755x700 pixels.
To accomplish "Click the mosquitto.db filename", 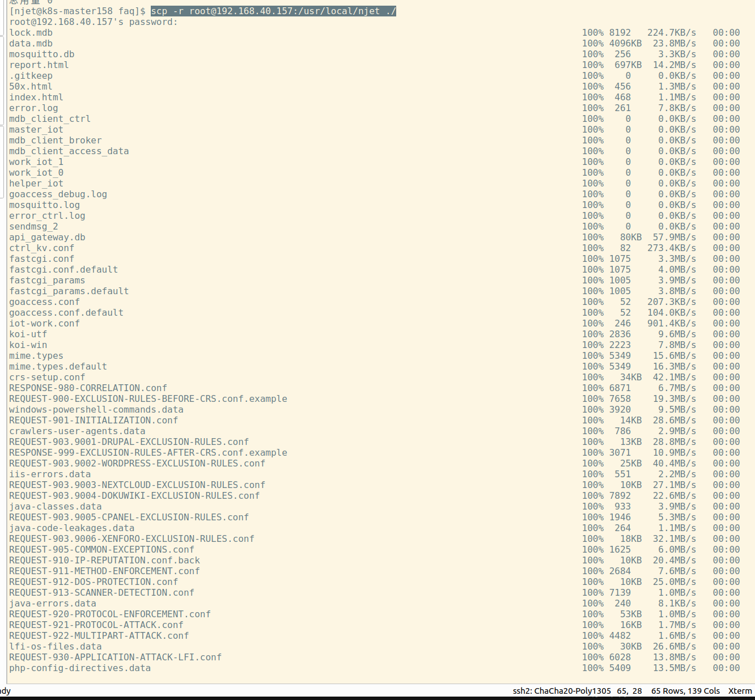I will coord(42,54).
